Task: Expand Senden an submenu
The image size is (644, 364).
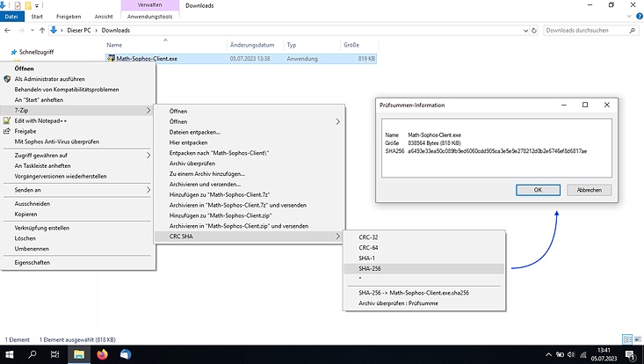Action: click(x=78, y=190)
